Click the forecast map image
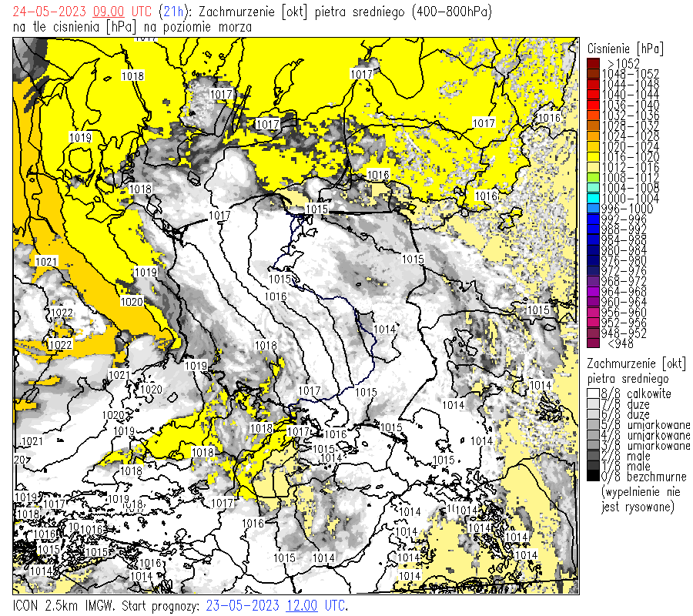The width and height of the screenshot is (693, 616). click(296, 316)
